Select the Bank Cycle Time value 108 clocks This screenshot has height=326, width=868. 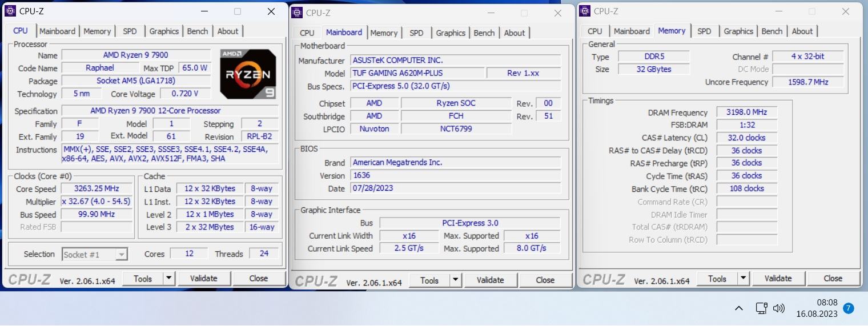(x=746, y=188)
